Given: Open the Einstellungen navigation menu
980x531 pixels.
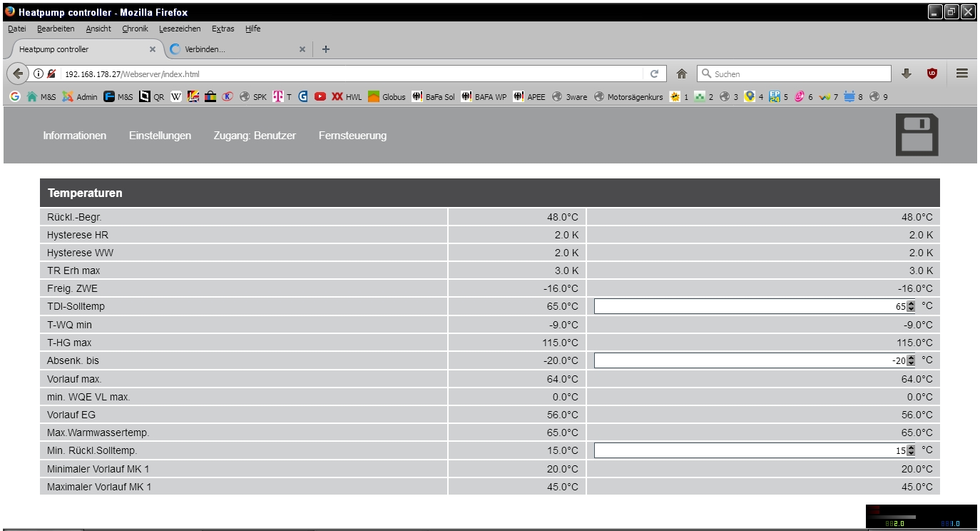Looking at the screenshot, I should [160, 136].
